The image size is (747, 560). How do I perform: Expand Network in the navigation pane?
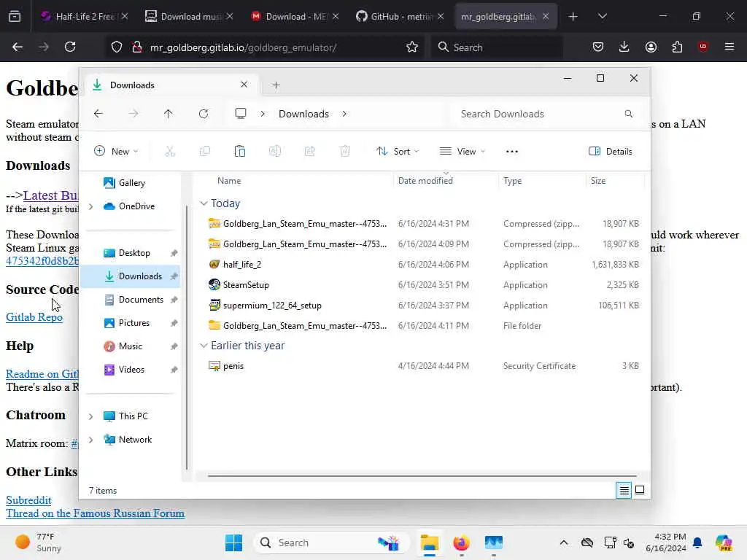pos(91,440)
